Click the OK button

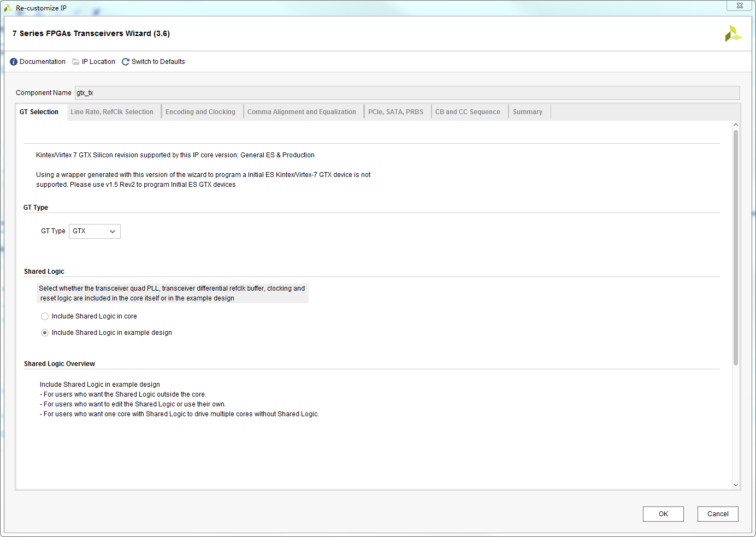[x=663, y=514]
